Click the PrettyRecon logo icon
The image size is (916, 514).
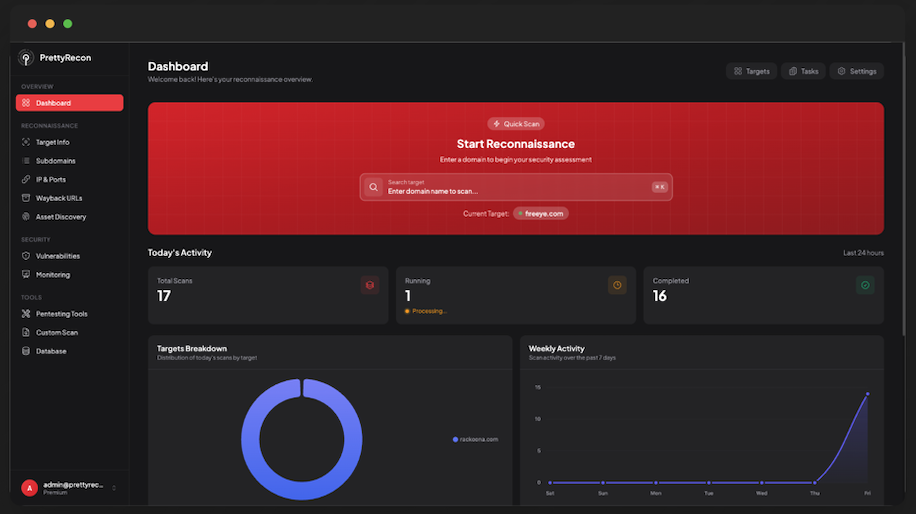[26, 57]
